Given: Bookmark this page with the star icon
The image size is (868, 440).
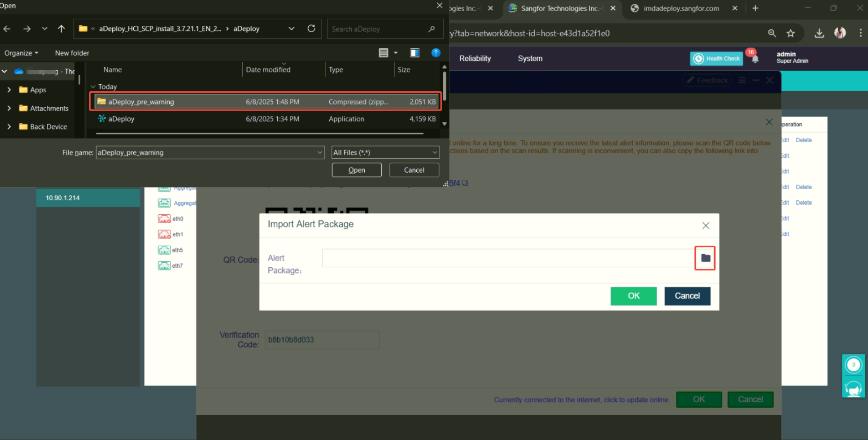Looking at the screenshot, I should (791, 33).
